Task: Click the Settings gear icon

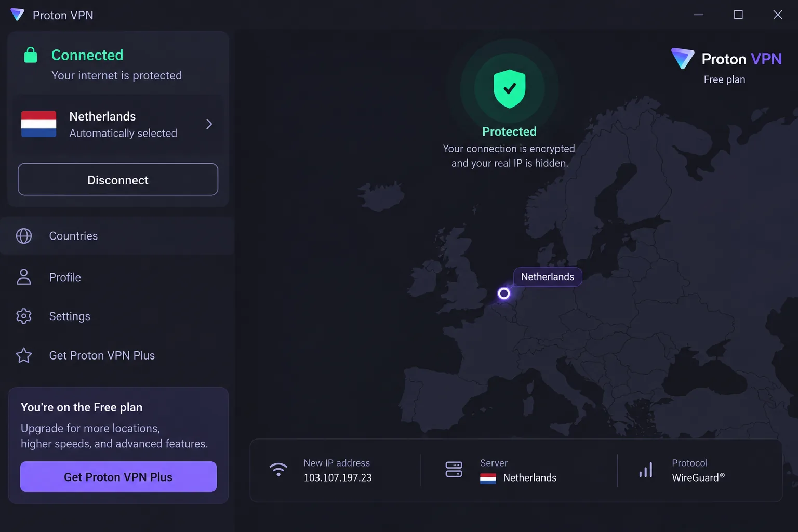Action: (x=24, y=316)
